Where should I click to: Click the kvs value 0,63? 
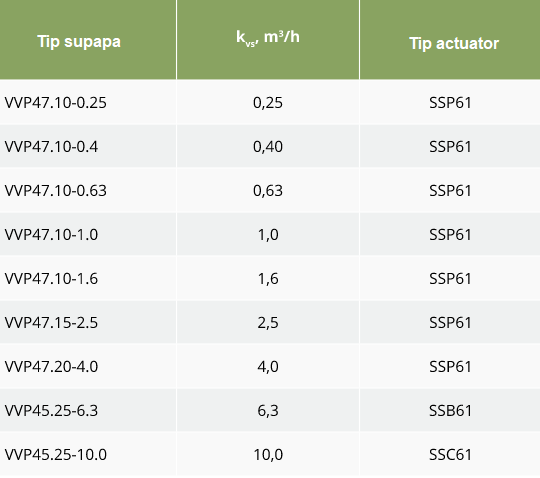click(x=268, y=191)
